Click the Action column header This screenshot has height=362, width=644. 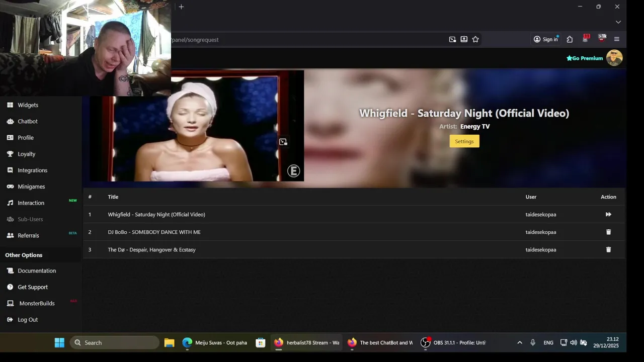608,197
